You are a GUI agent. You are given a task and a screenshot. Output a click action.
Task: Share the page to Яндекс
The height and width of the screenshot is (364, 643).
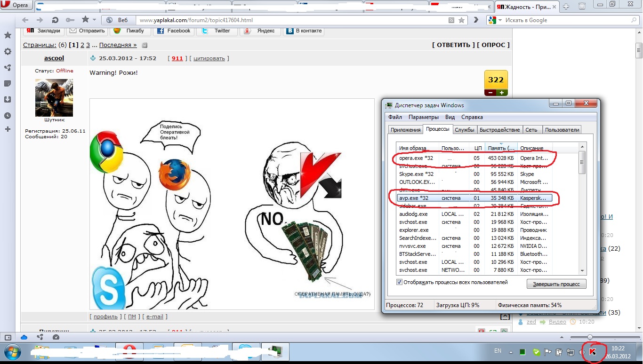(x=260, y=31)
